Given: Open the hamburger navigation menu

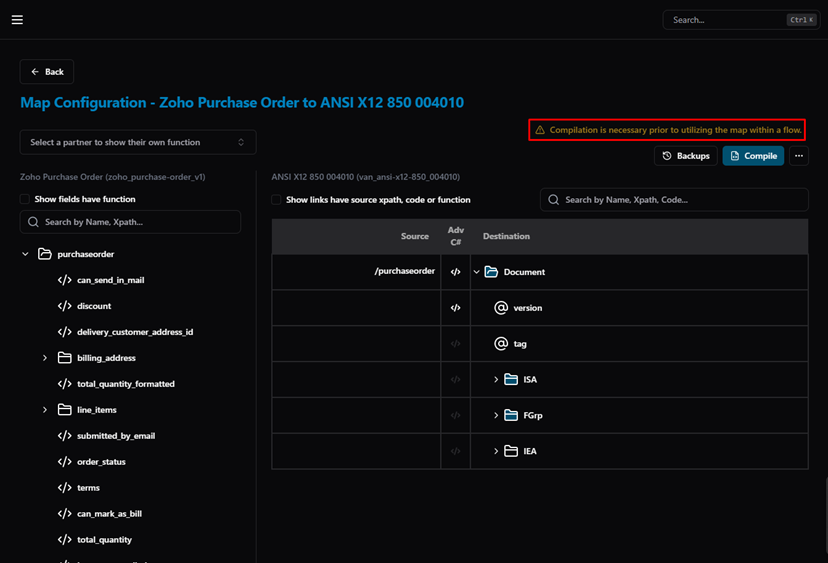Looking at the screenshot, I should pyautogui.click(x=17, y=20).
